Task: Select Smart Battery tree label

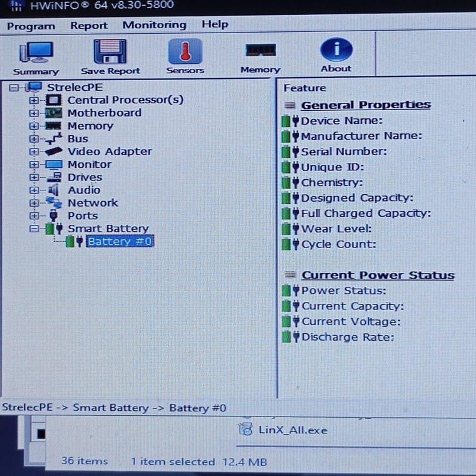Action: click(108, 228)
